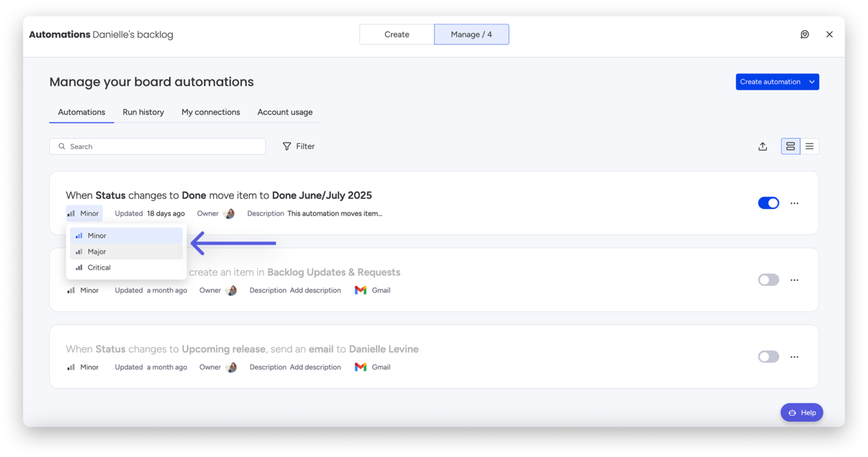Switch to card view layout icon
Image resolution: width=868 pixels, height=457 pixels.
790,146
